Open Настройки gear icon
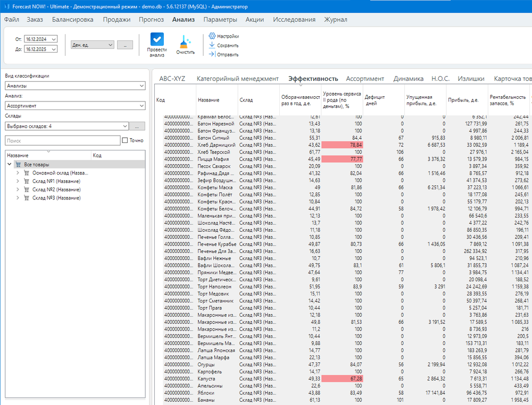This screenshot has width=532, height=405. (212, 36)
